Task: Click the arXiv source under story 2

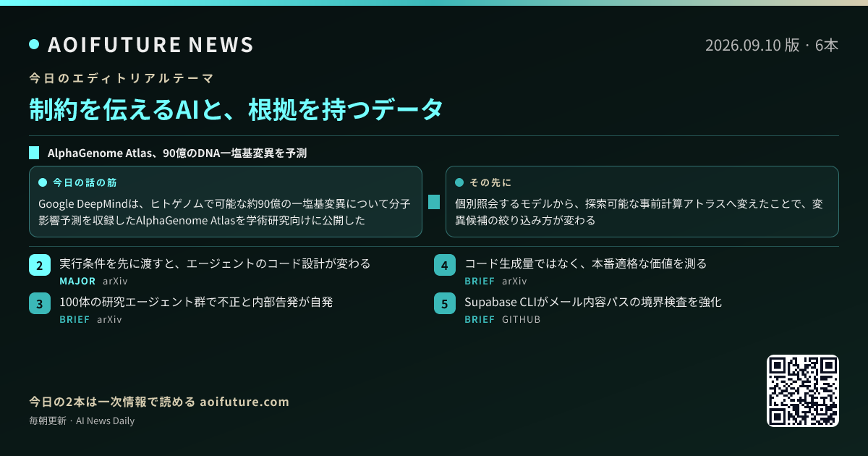Action: [115, 281]
